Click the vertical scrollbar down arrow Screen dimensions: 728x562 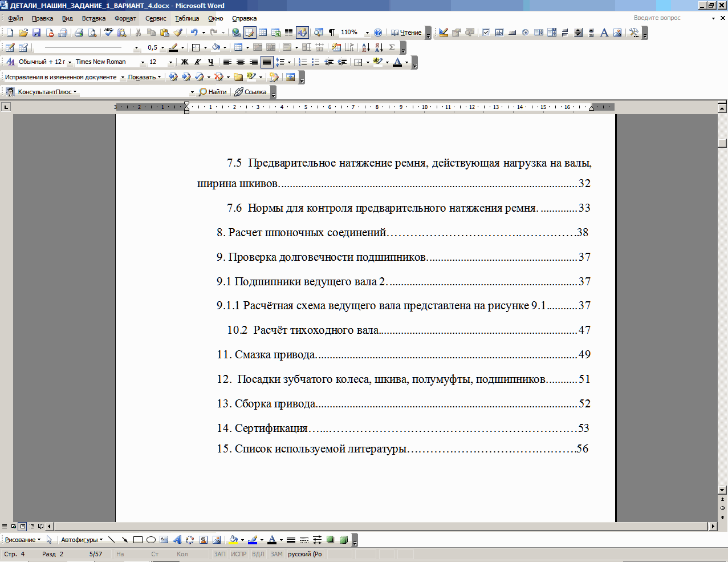click(723, 490)
